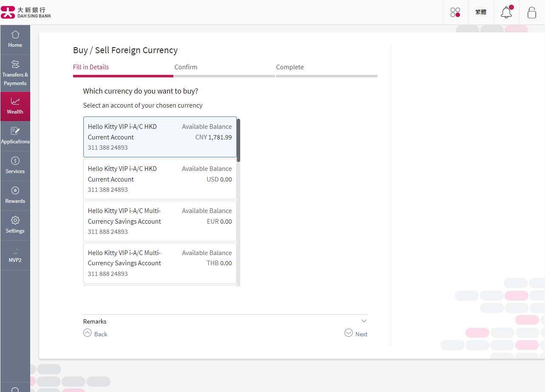Click the Back link text
The height and width of the screenshot is (392, 545).
pos(101,334)
